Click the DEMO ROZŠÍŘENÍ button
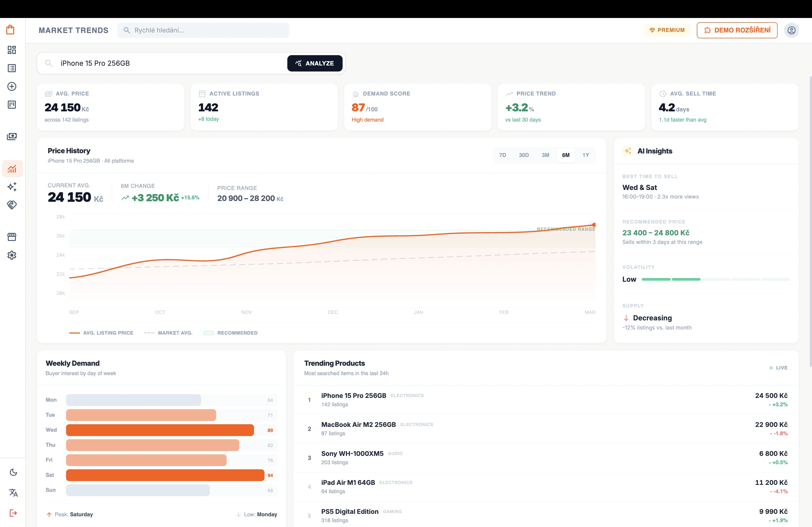 tap(737, 30)
